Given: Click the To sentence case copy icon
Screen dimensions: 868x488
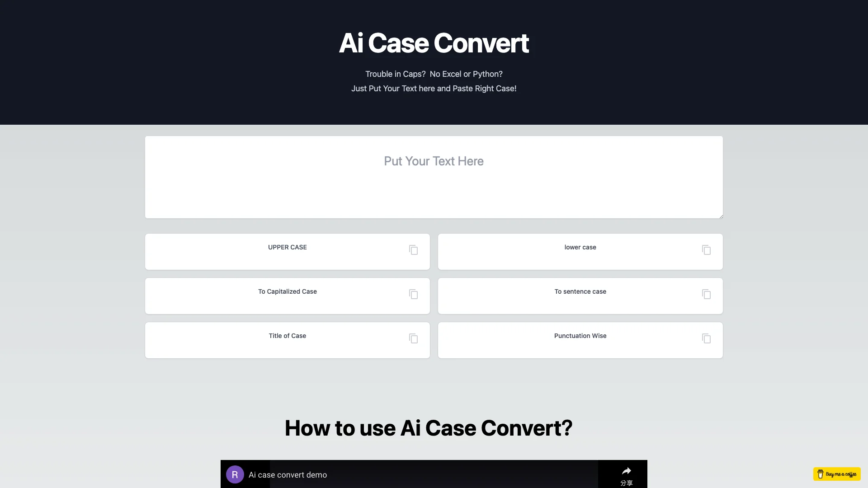Looking at the screenshot, I should [707, 294].
